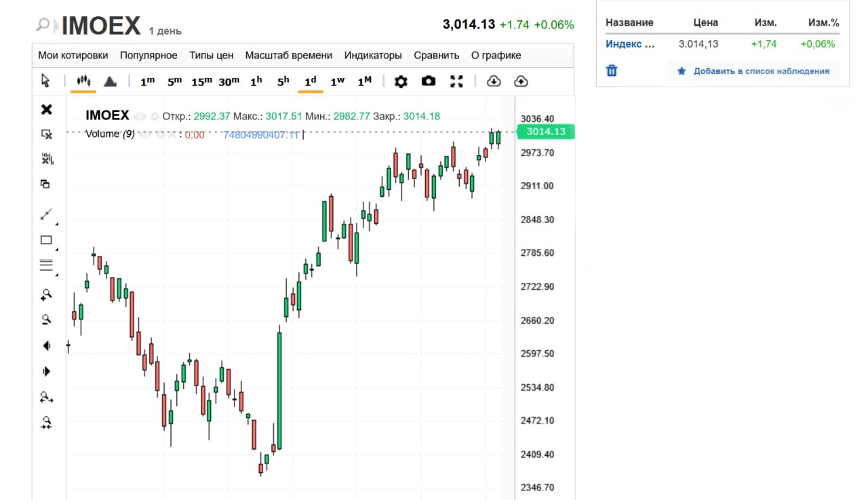Take a chart snapshot with camera icon
Screen dimensions: 868x500
tap(429, 81)
